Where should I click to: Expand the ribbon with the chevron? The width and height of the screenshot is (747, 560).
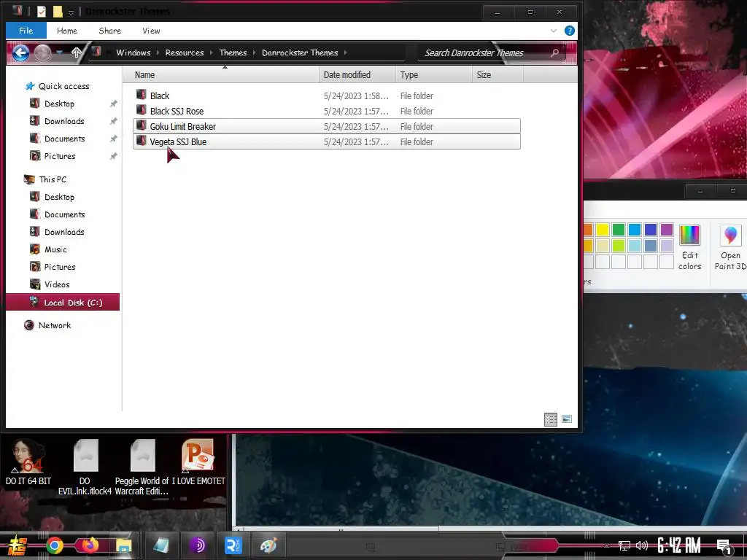click(554, 31)
